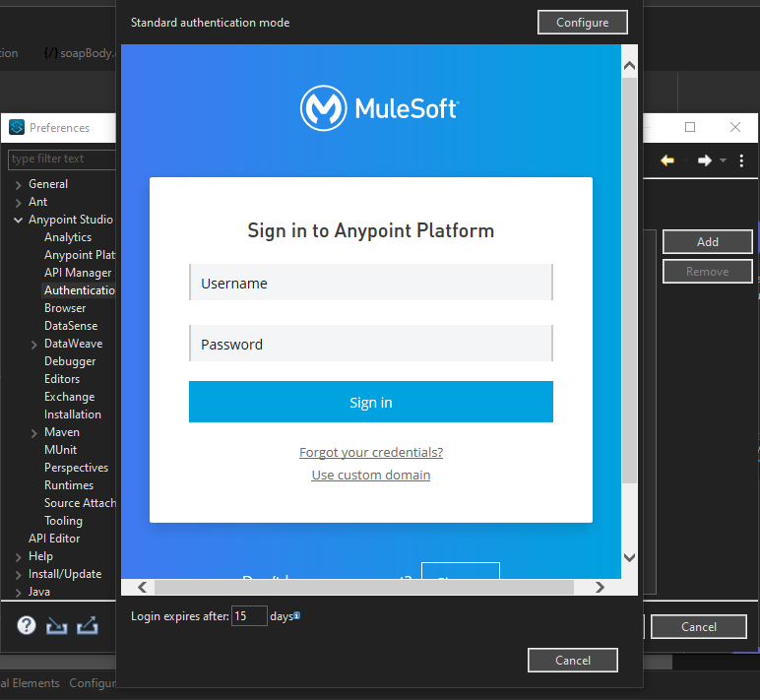Click days info icon next to login expiry

tap(297, 615)
